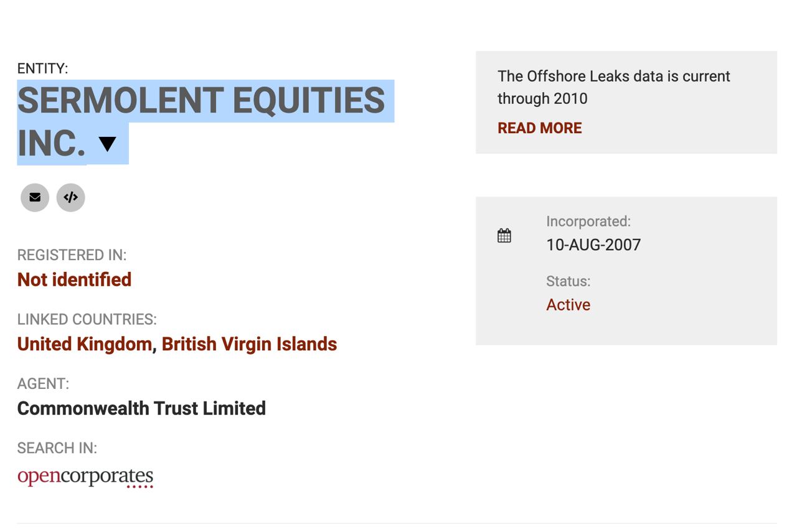Click agent Commonwealth Trust Limited

(x=141, y=408)
